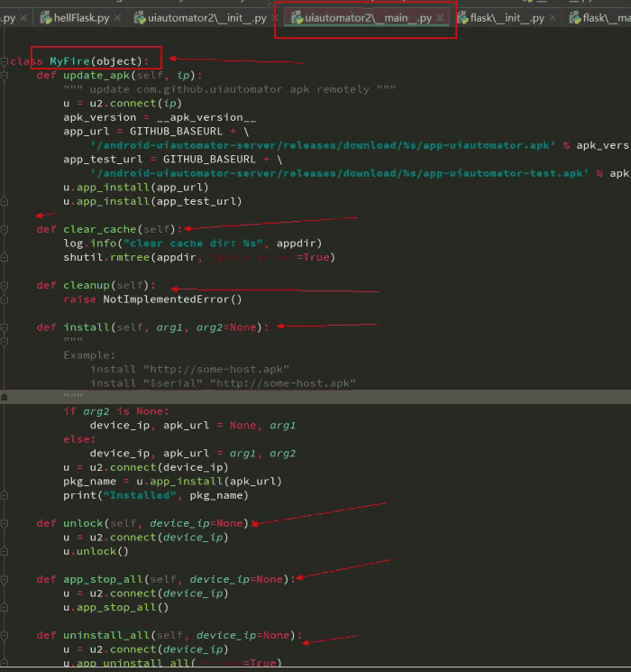
Task: Click the fold end marker at shutil.rmtree line
Action: tap(5, 258)
